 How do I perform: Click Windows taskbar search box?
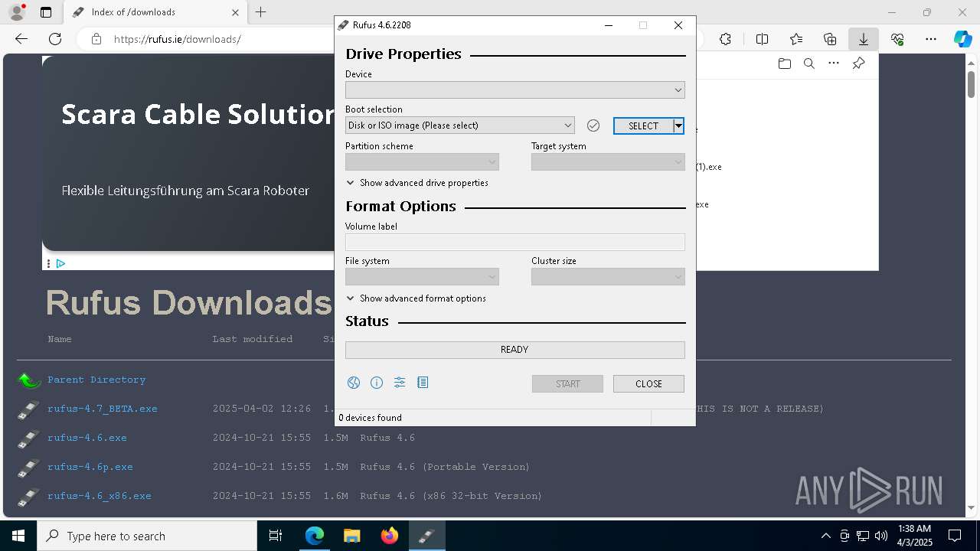(147, 536)
